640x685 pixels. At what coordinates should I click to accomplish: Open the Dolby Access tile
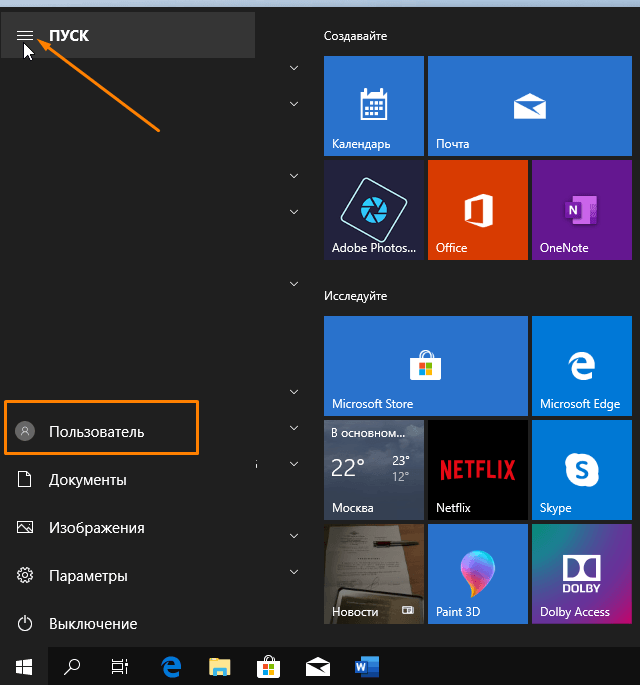pyautogui.click(x=582, y=574)
